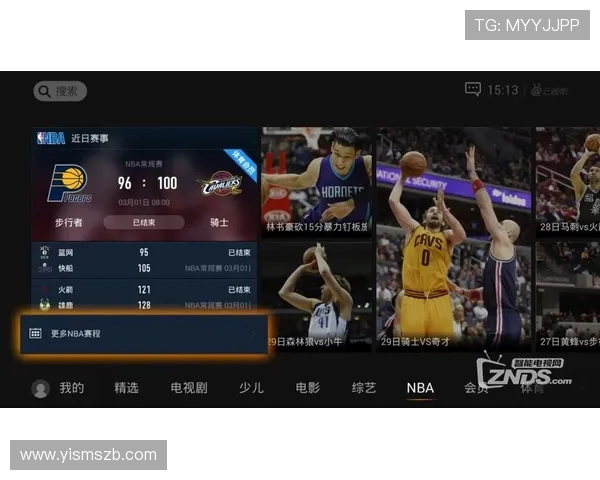Expand the arrow chevron on 更多NBA赛程
This screenshot has width=600, height=480.
click(x=253, y=334)
